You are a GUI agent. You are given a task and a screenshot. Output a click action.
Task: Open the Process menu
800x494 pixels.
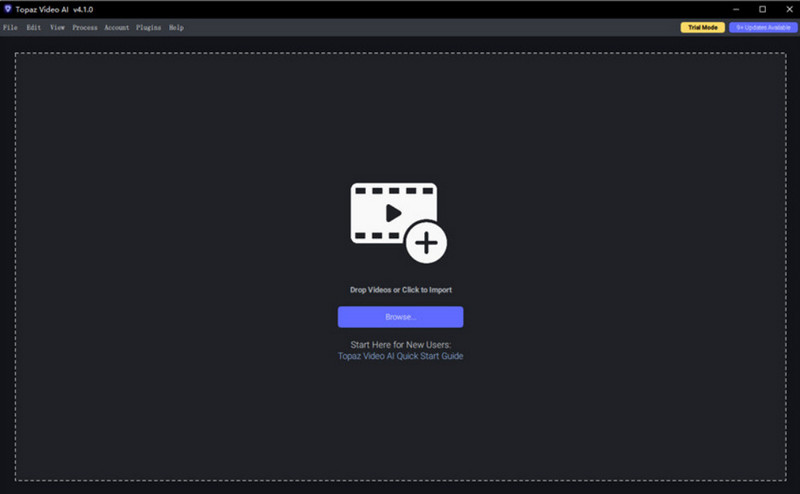pos(85,28)
